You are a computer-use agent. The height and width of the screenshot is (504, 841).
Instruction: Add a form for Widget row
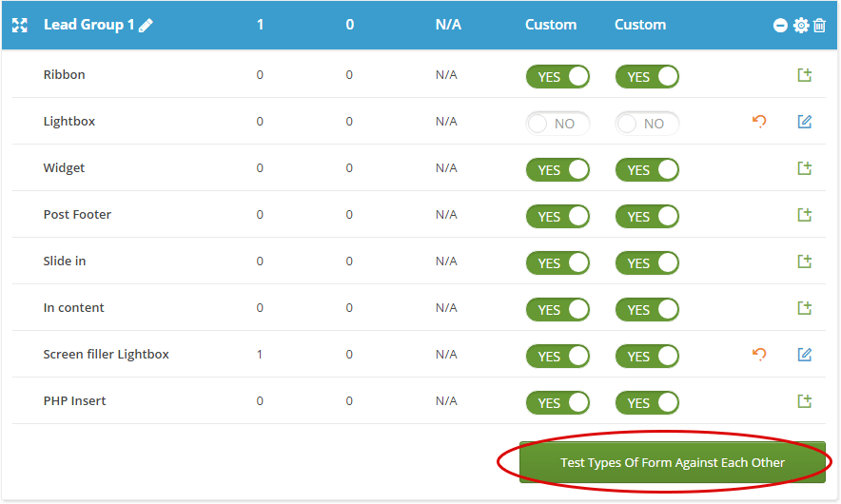pyautogui.click(x=804, y=168)
